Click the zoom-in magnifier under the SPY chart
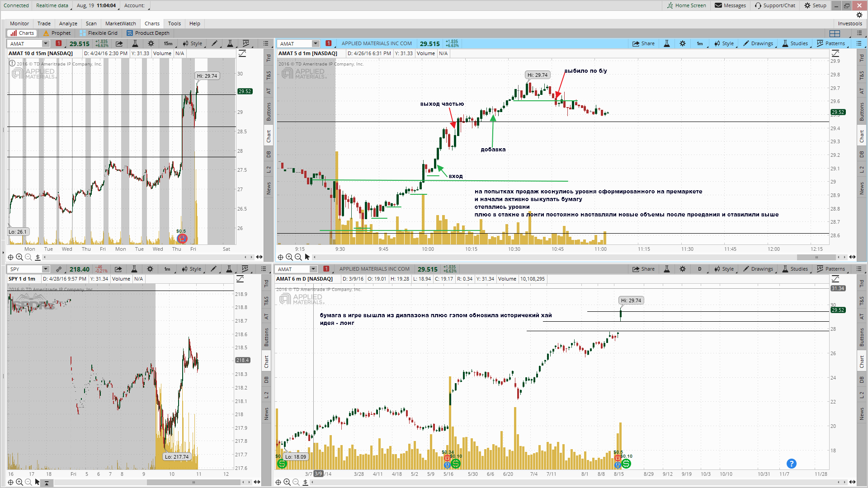This screenshot has width=868, height=488. [19, 482]
